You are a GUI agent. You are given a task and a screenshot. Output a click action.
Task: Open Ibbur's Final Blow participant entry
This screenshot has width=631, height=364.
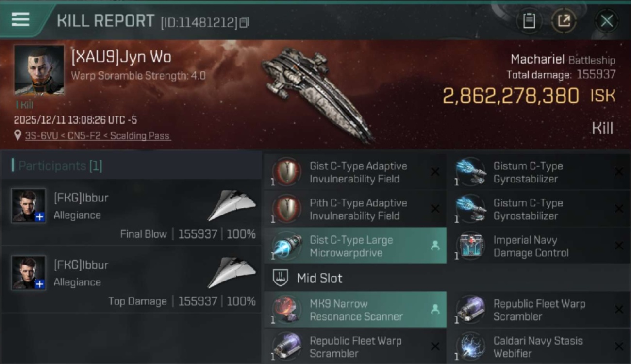click(132, 212)
